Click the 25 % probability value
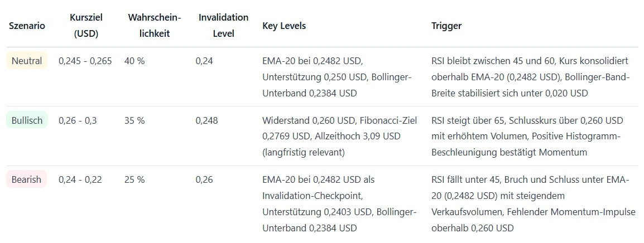Viewport: 644px width, 243px height. (x=134, y=180)
